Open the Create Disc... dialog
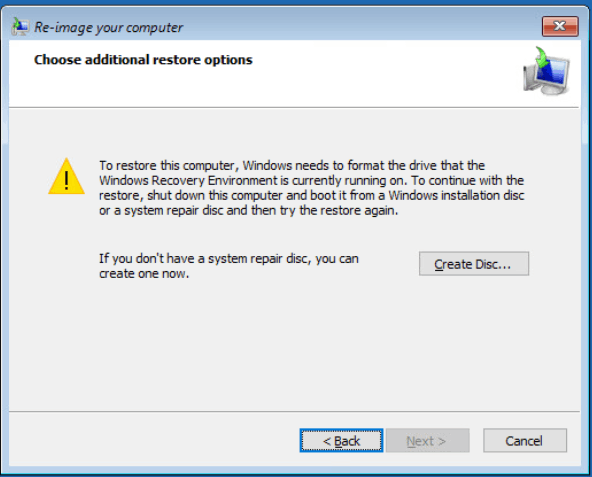Image resolution: width=592 pixels, height=477 pixels. (473, 264)
